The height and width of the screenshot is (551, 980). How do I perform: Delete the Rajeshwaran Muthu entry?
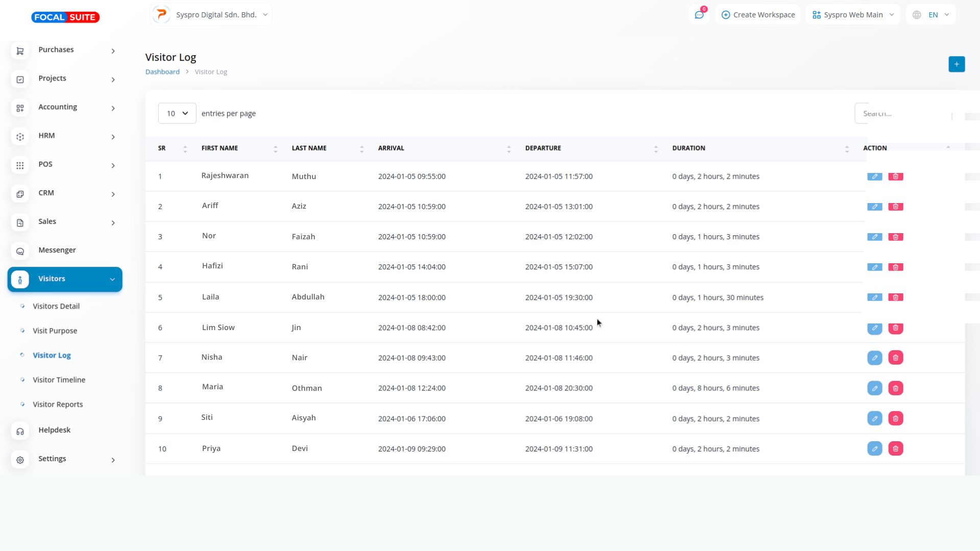tap(895, 177)
